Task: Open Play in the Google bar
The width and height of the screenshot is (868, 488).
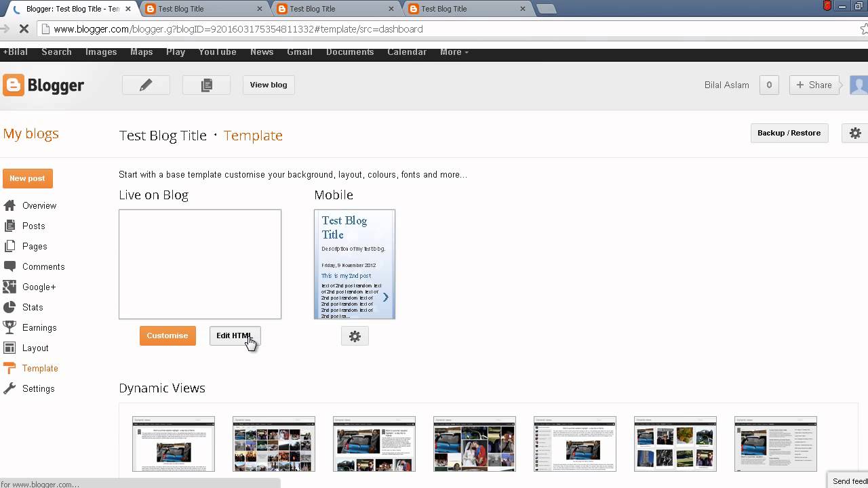Action: coord(176,52)
